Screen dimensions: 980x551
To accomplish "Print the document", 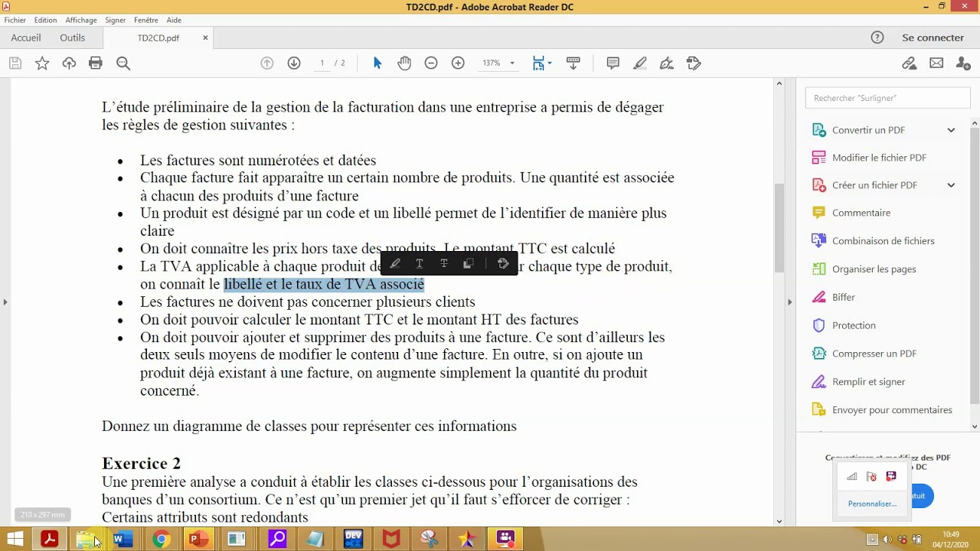I will pyautogui.click(x=96, y=64).
